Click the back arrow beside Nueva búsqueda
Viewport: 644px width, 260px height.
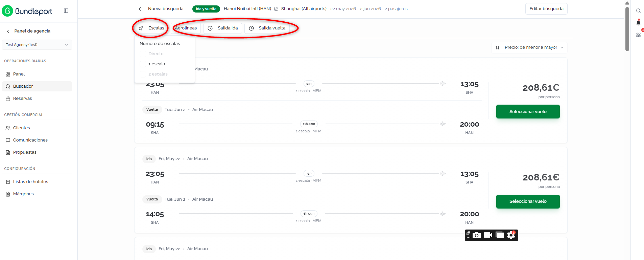[140, 9]
